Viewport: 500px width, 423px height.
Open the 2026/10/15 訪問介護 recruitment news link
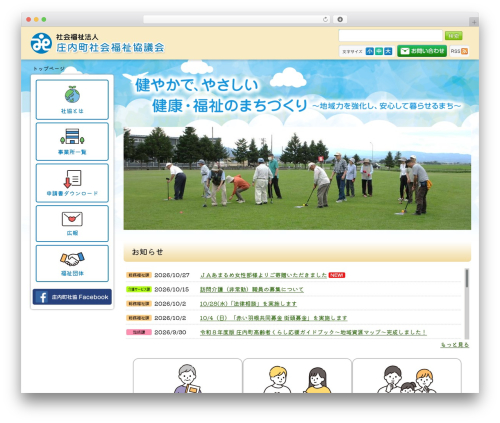point(252,289)
